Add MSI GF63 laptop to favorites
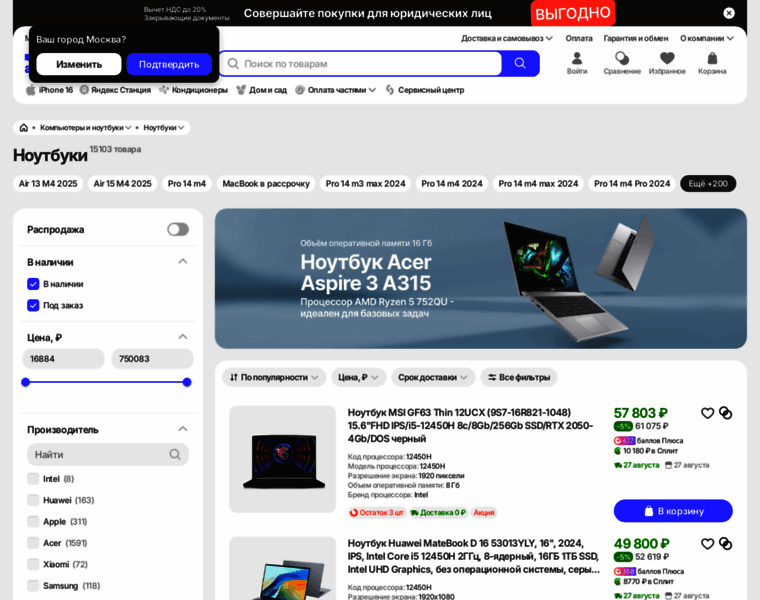Viewport: 760px width, 600px height. click(707, 413)
